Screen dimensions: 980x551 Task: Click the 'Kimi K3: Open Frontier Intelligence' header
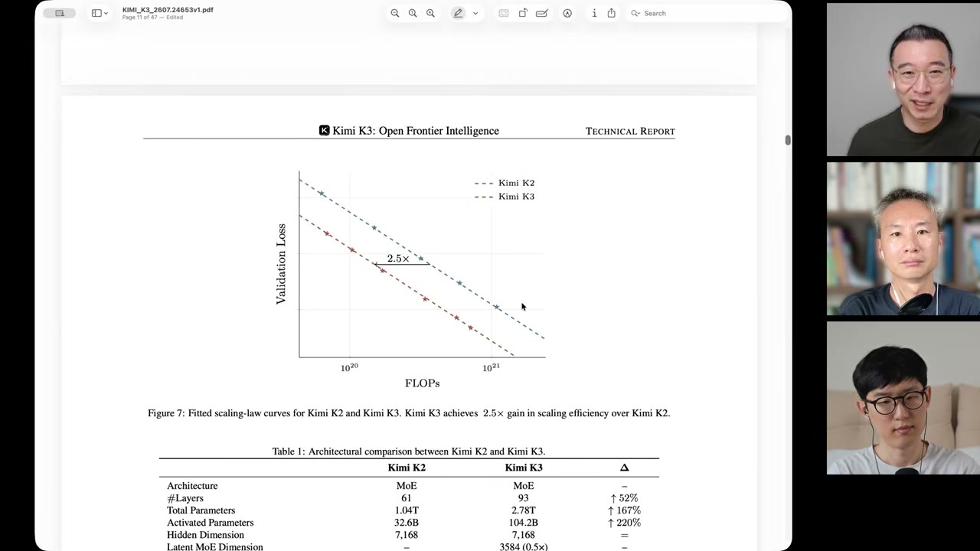416,131
